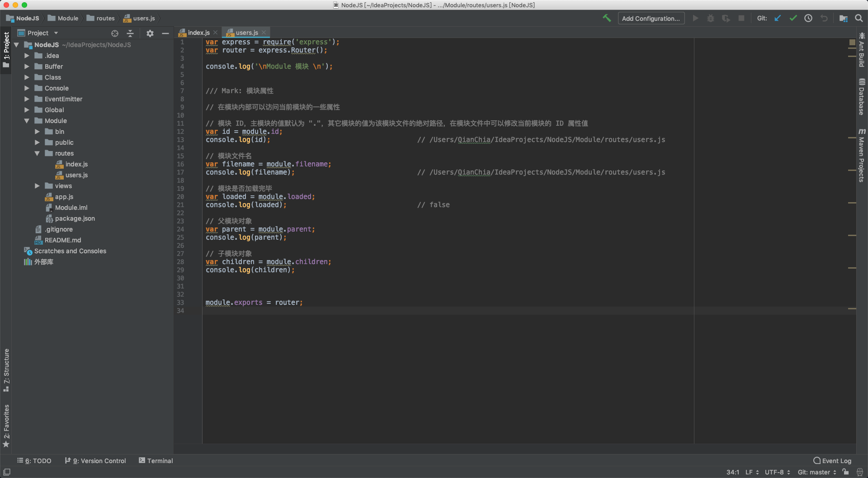This screenshot has height=478, width=868.
Task: Collapse the routes folder arrow
Action: (x=37, y=153)
